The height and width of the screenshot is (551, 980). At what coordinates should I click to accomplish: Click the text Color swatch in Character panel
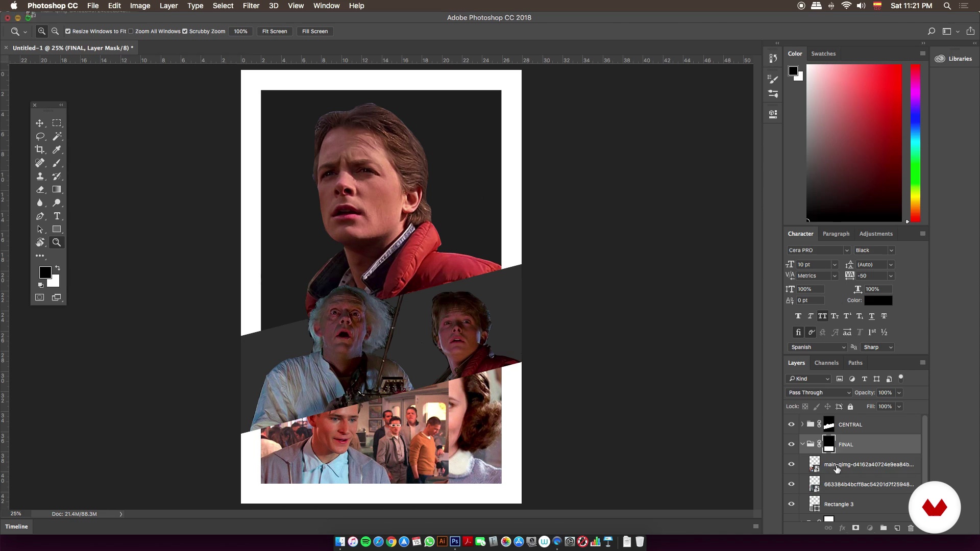coord(878,300)
